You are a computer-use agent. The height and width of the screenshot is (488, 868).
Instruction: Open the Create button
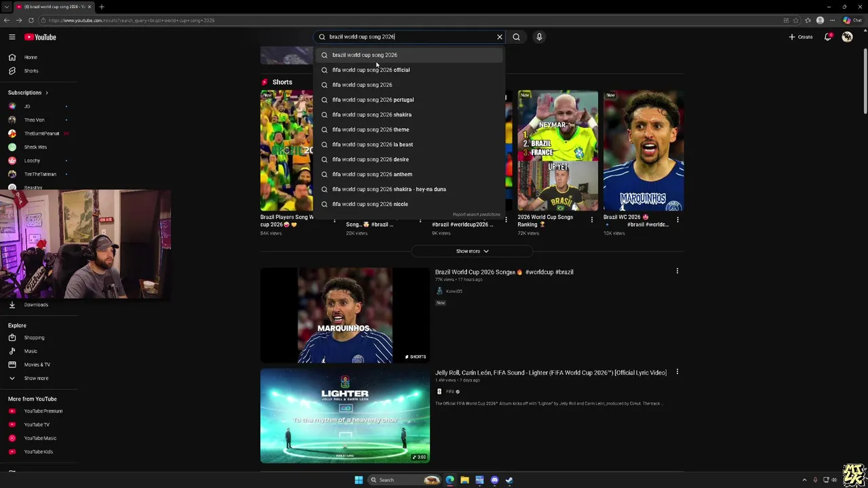[801, 37]
